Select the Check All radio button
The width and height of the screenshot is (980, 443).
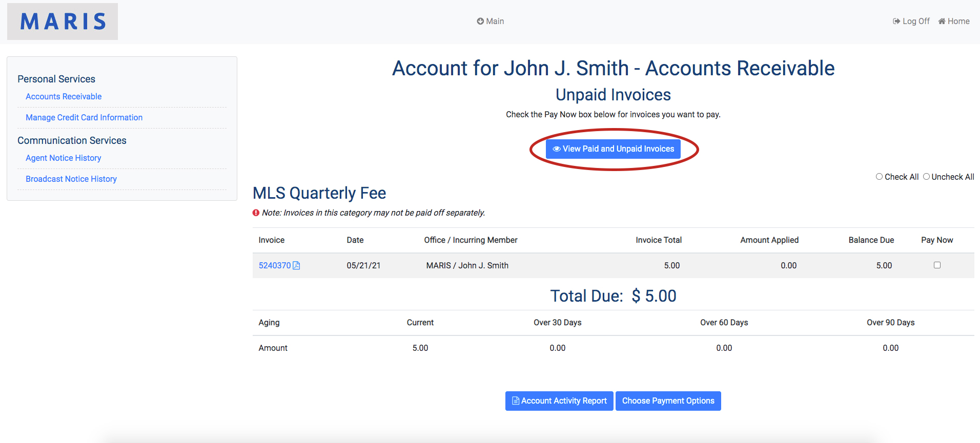pyautogui.click(x=880, y=177)
